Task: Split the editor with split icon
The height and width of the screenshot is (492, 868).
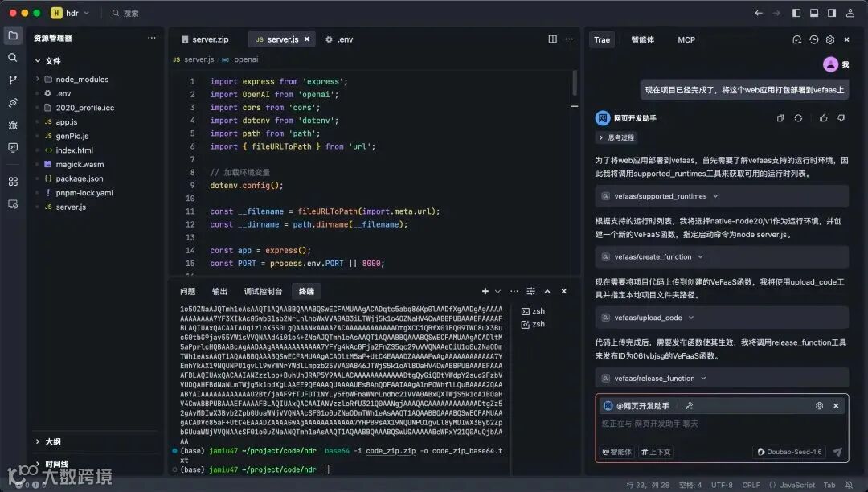Action: click(x=552, y=39)
